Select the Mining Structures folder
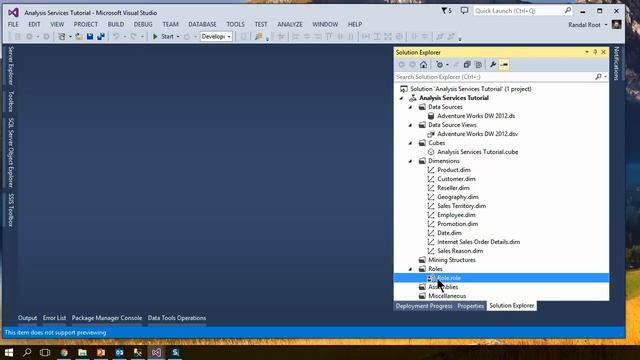Screen dimensions: 640x360 tap(452, 260)
